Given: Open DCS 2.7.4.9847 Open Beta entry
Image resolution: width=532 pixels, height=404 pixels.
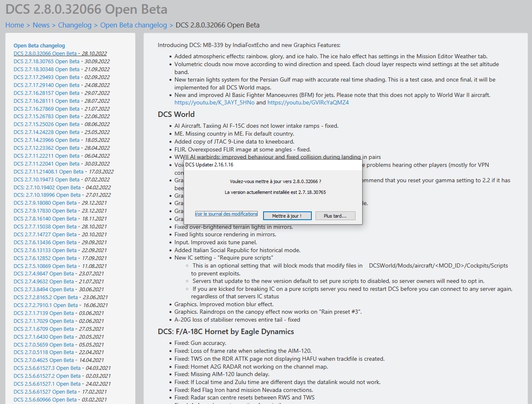Looking at the screenshot, I should (x=44, y=273).
